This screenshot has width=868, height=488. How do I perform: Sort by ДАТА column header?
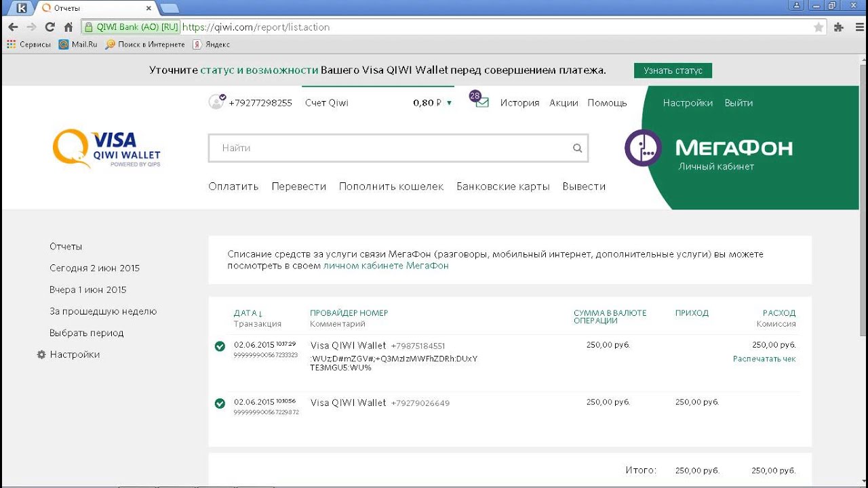coord(248,313)
